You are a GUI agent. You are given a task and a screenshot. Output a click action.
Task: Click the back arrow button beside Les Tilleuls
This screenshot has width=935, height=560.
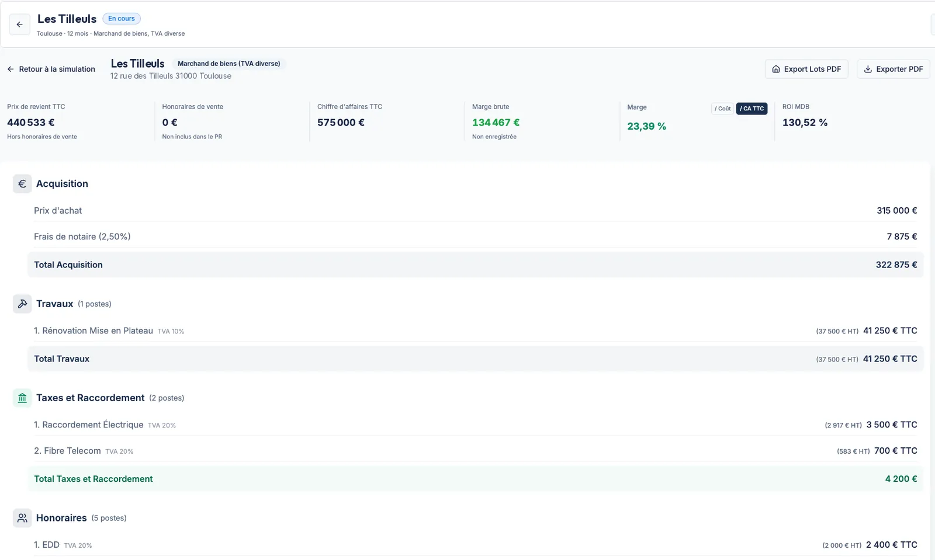click(x=19, y=25)
